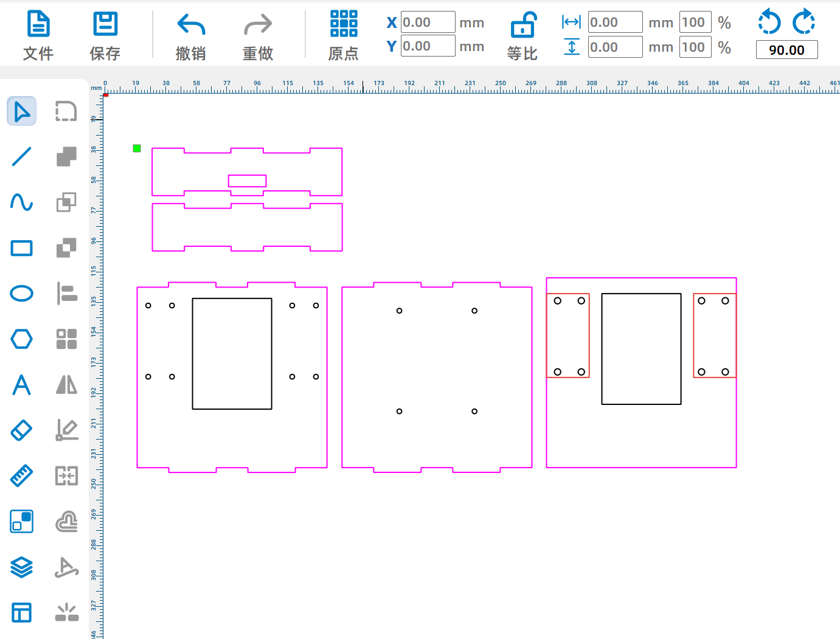
Task: Open the layers stack tool
Action: (21, 567)
